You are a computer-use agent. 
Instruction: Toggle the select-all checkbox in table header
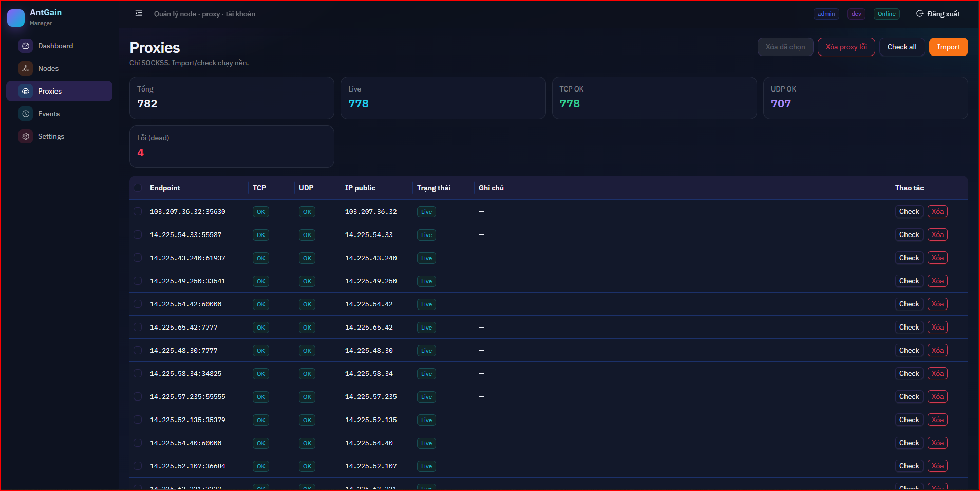(138, 188)
